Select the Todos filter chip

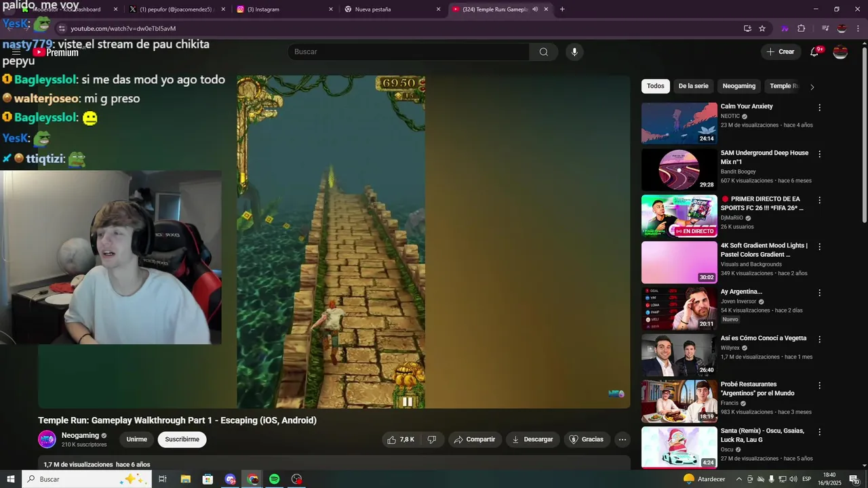coord(656,86)
